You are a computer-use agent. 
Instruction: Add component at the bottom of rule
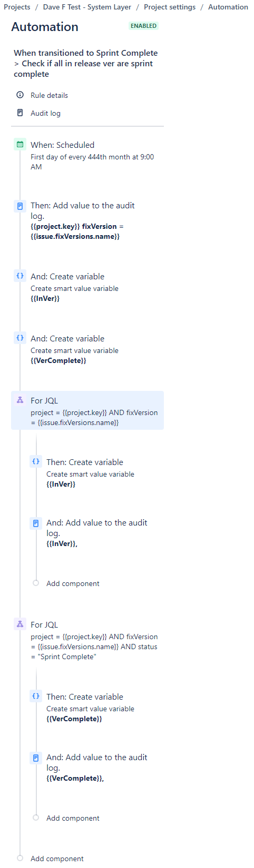pyautogui.click(x=57, y=859)
